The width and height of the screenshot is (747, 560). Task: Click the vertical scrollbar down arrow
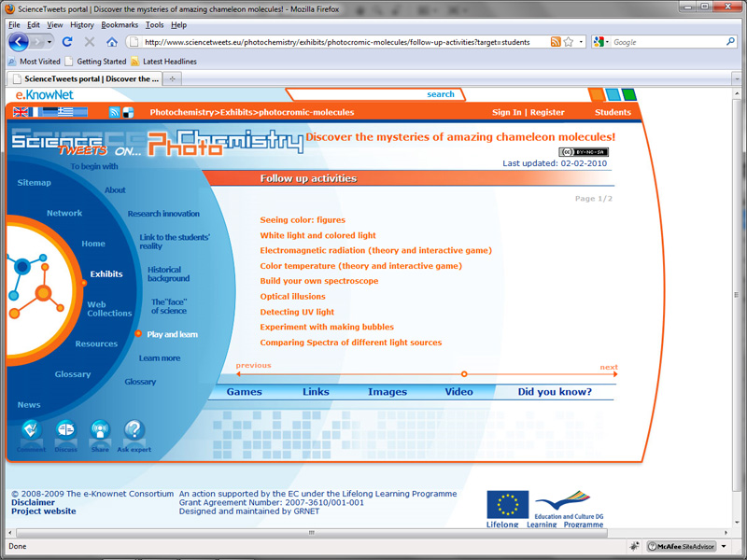[737, 523]
